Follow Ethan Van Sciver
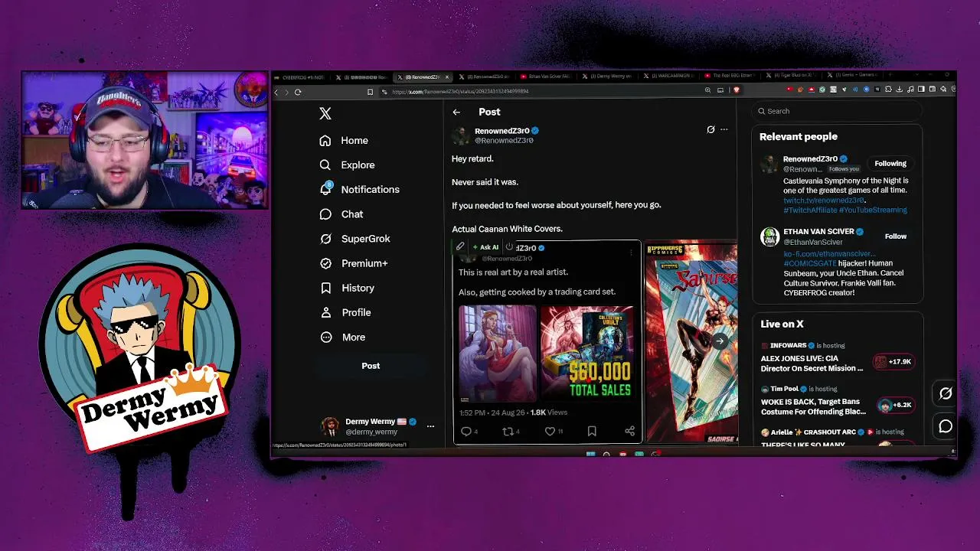 click(895, 236)
